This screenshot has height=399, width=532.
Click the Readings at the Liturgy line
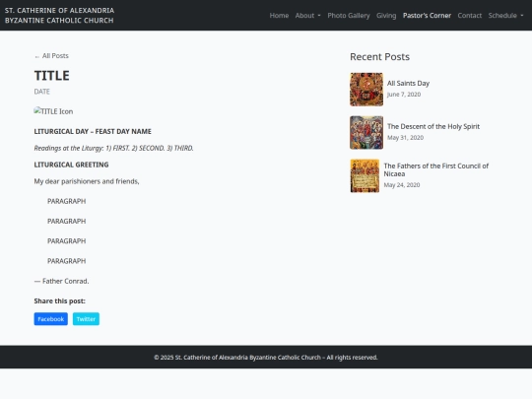pyautogui.click(x=113, y=148)
